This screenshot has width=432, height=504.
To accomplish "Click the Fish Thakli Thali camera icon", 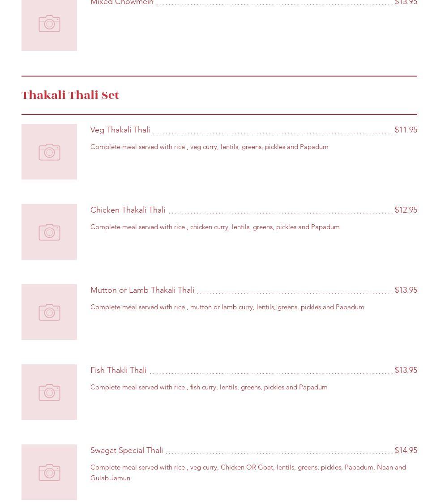I will point(49,392).
